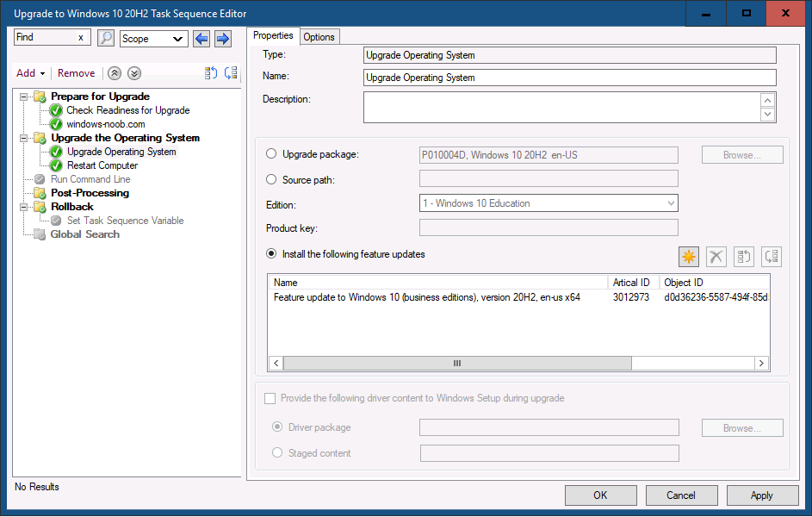Click green check icon of windows-noob.com step
The height and width of the screenshot is (517, 812).
tap(56, 124)
